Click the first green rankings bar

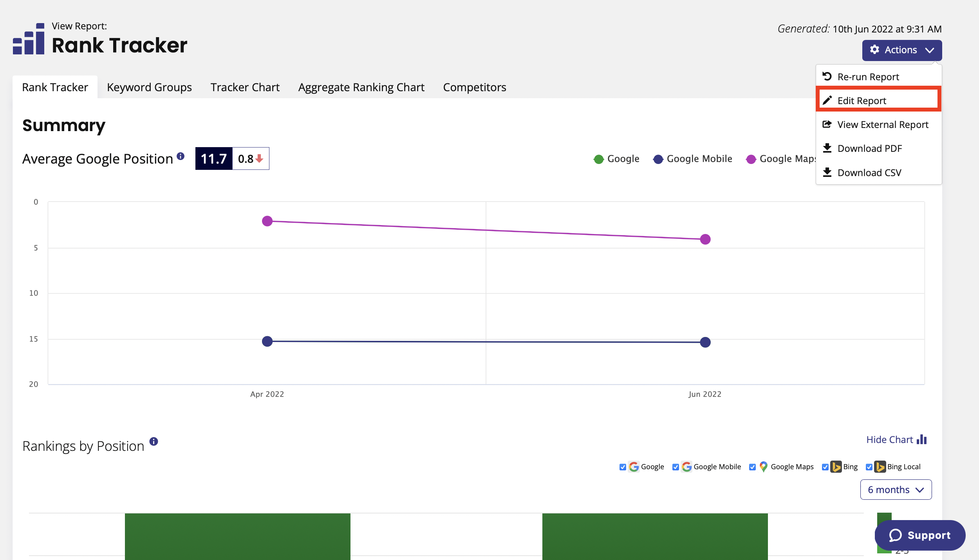coord(238,537)
